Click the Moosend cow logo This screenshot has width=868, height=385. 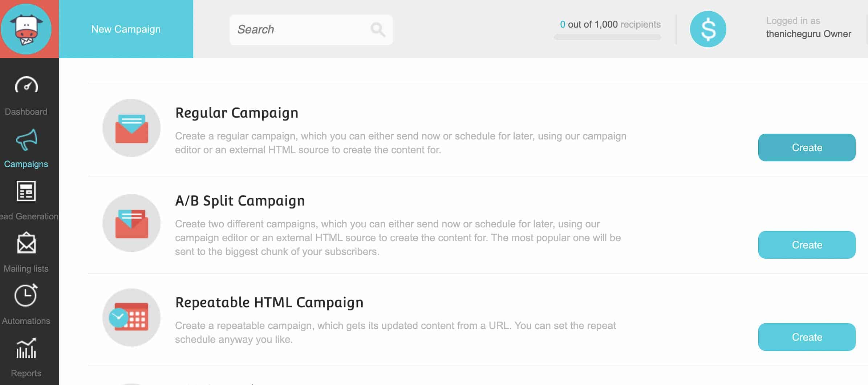(27, 29)
